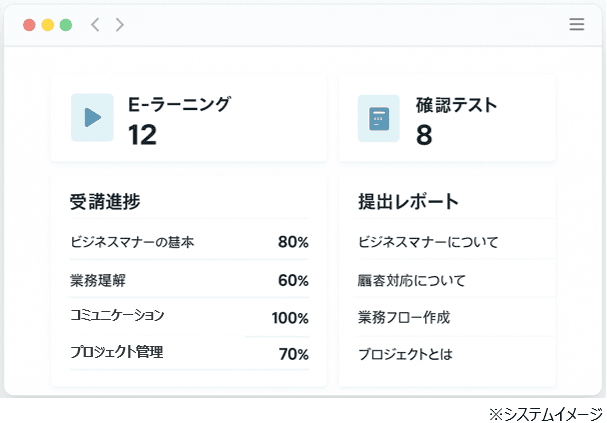Click the 確認テスト count 8
607x423 pixels.
(424, 135)
